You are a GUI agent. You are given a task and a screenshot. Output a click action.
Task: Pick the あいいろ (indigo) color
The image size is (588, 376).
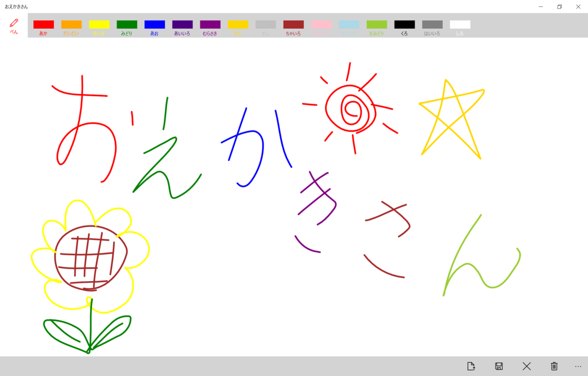(183, 25)
